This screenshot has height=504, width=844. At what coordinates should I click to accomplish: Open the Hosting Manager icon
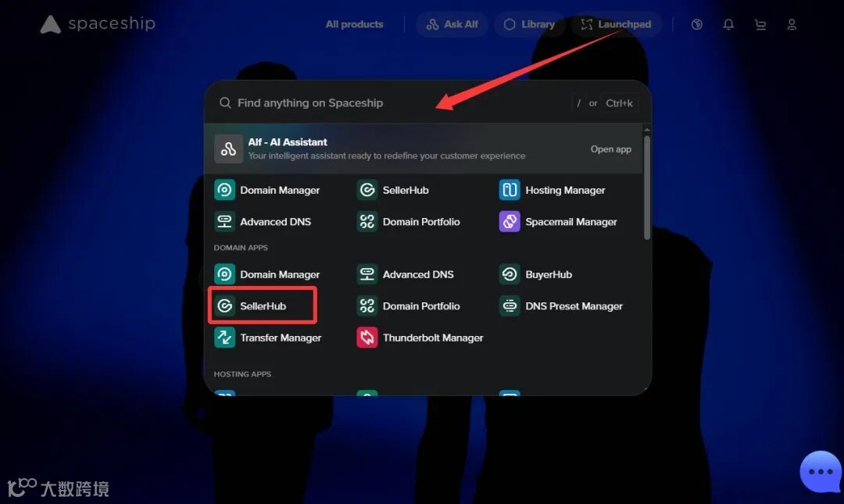510,190
